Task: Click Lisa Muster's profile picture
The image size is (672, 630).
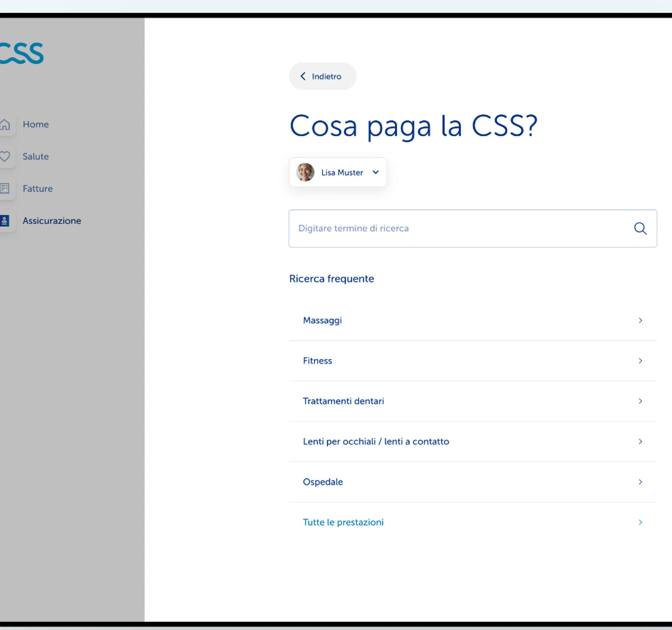Action: [x=305, y=172]
